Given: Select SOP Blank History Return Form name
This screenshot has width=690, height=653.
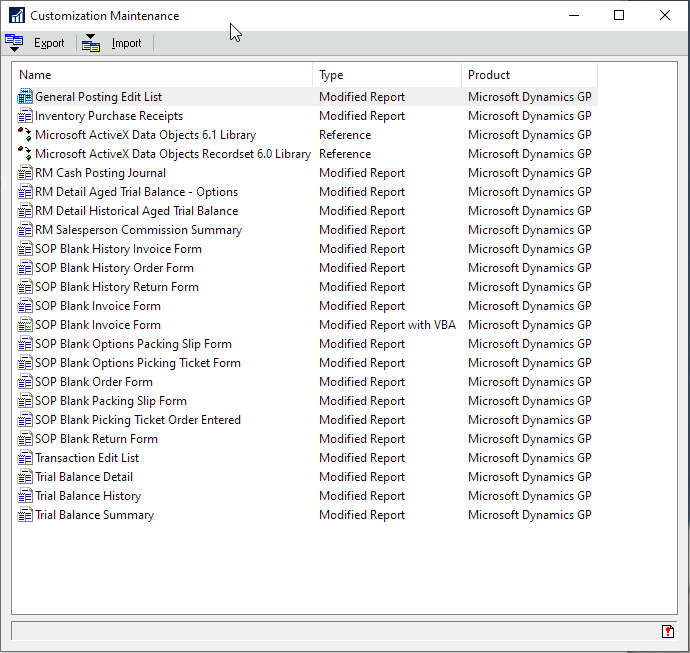Looking at the screenshot, I should click(117, 287).
